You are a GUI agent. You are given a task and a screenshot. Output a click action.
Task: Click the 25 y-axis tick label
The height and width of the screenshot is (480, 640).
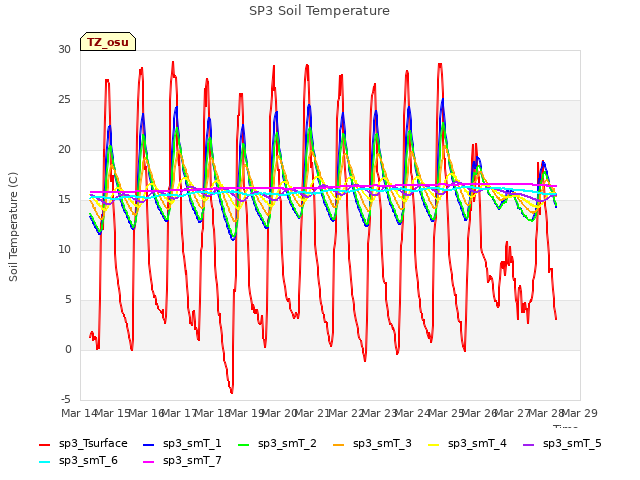(64, 100)
